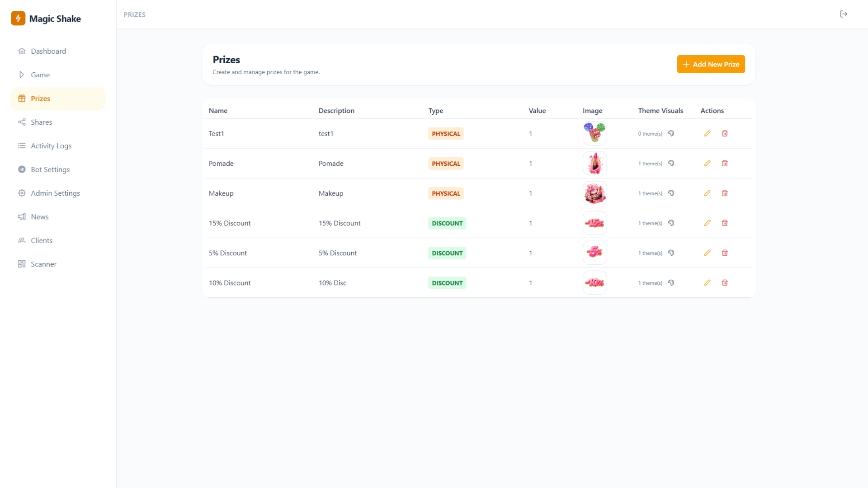Open theme visuals palette for 5% Discount

[x=671, y=253]
